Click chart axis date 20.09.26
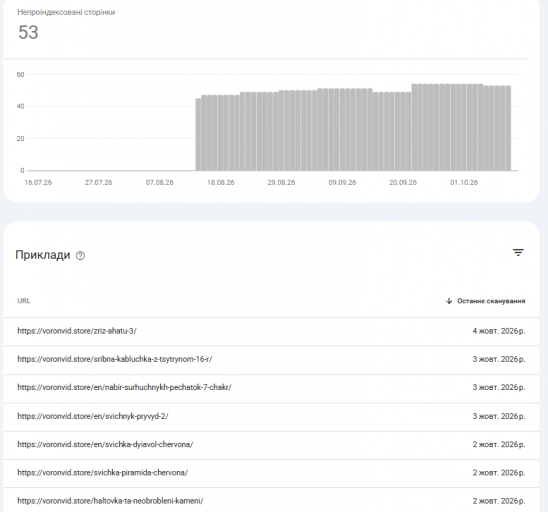Image resolution: width=548 pixels, height=512 pixels. click(x=403, y=182)
